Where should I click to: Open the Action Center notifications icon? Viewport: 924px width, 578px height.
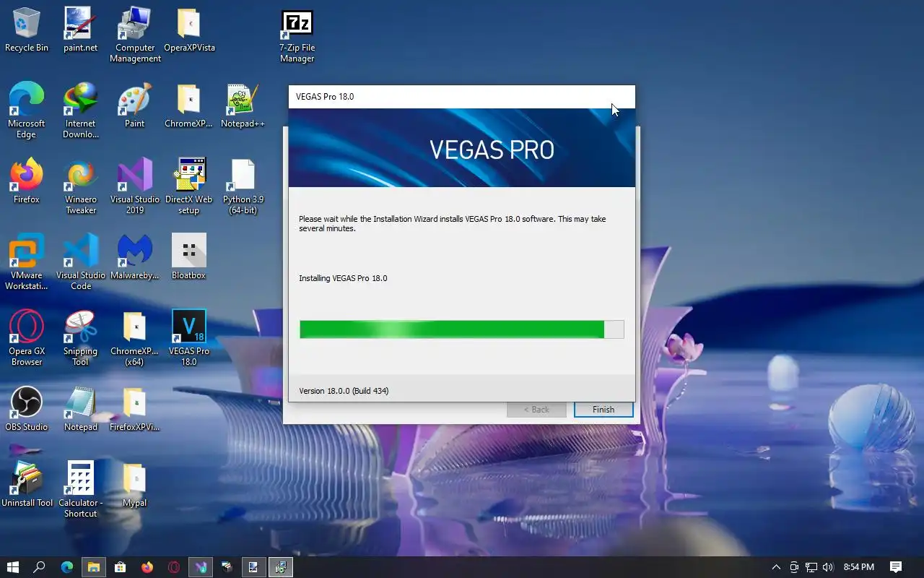(x=896, y=567)
